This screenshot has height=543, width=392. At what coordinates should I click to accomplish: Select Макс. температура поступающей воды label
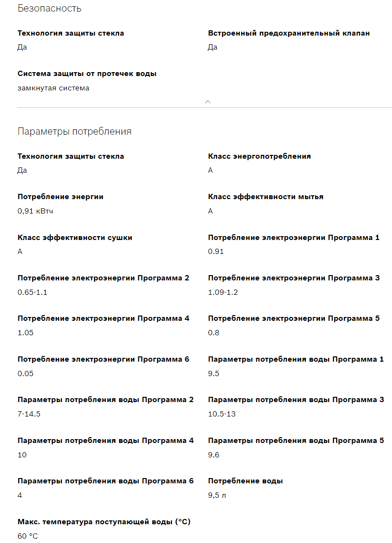[x=104, y=521]
